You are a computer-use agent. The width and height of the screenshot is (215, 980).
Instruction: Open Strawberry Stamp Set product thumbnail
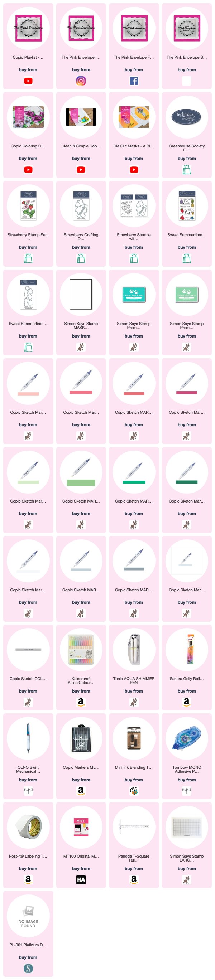click(28, 205)
